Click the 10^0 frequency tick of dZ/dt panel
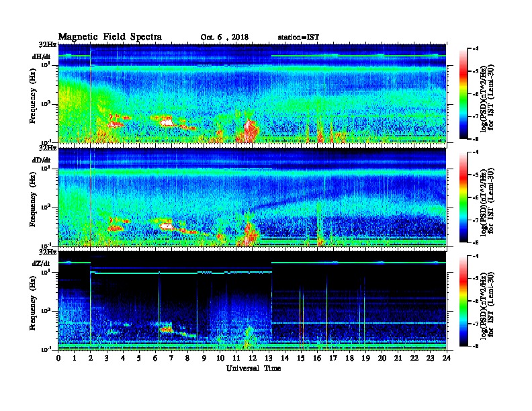Viewport: 532px width, 411px height. tap(46, 310)
